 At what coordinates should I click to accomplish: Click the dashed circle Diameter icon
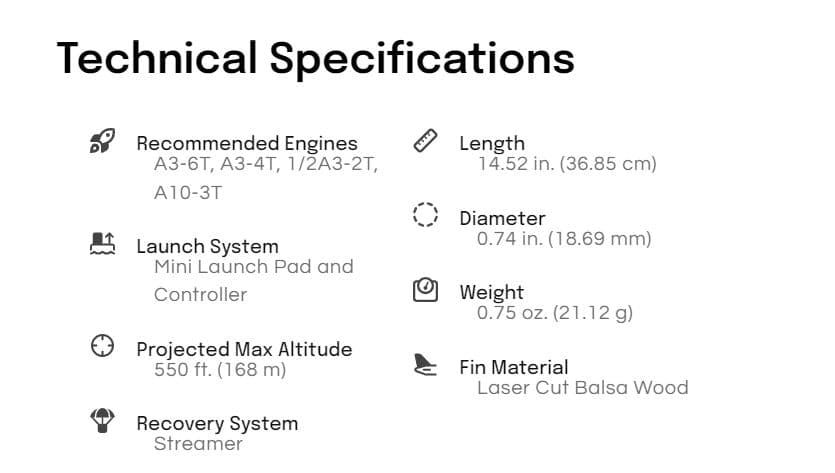tap(426, 216)
